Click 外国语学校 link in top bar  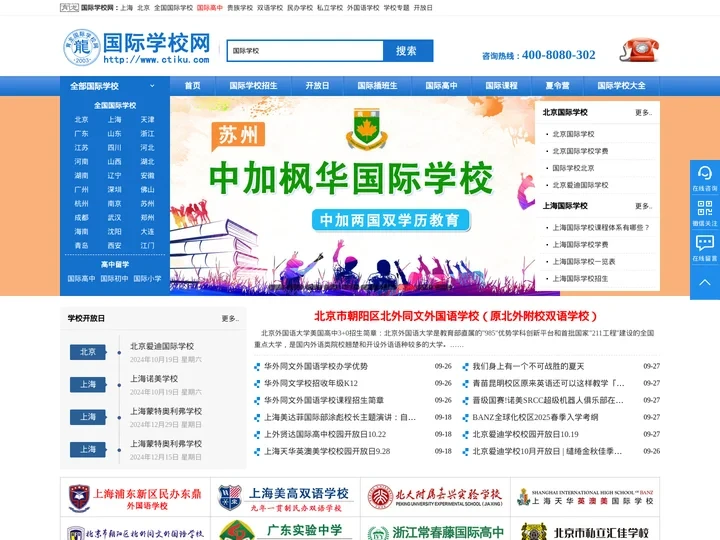(363, 8)
